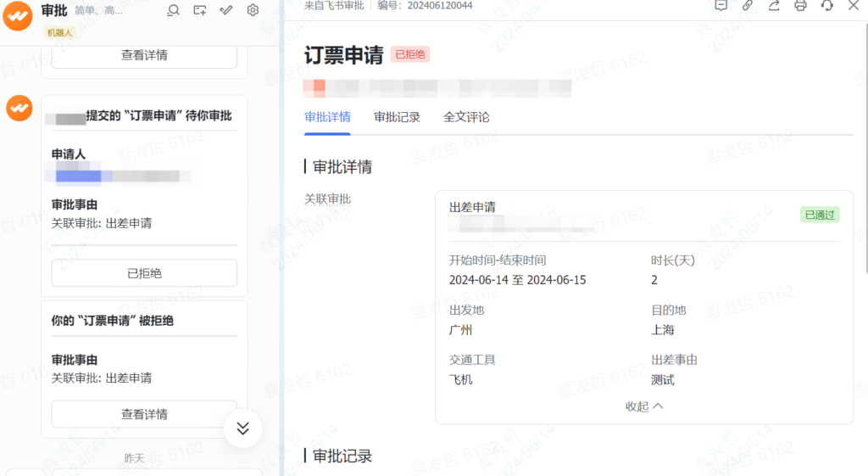The width and height of the screenshot is (868, 476).
Task: Click the 已拒绝 button in the approval card
Action: pos(144,273)
